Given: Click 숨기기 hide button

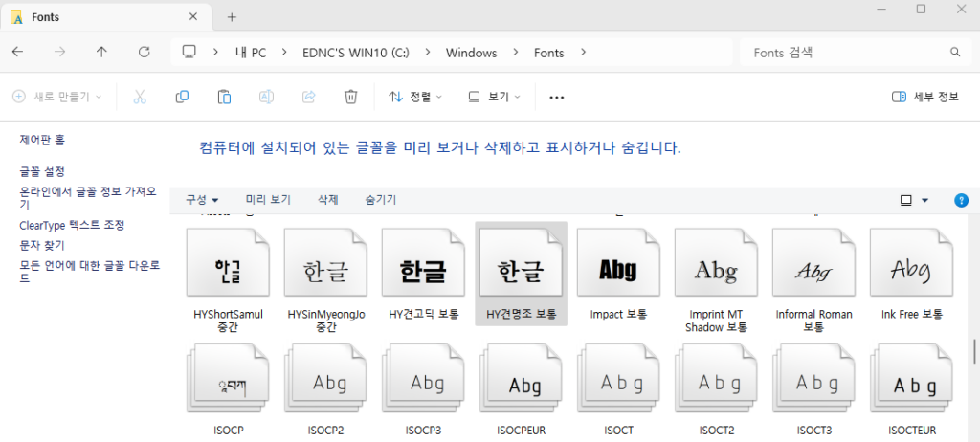Looking at the screenshot, I should tap(381, 200).
